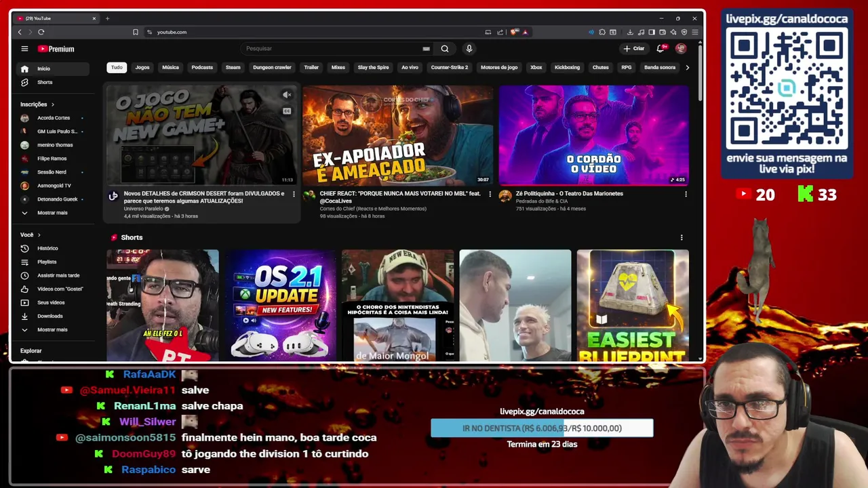The width and height of the screenshot is (868, 488).
Task: Click the on-screen keyboard icon in search box
Action: (426, 49)
